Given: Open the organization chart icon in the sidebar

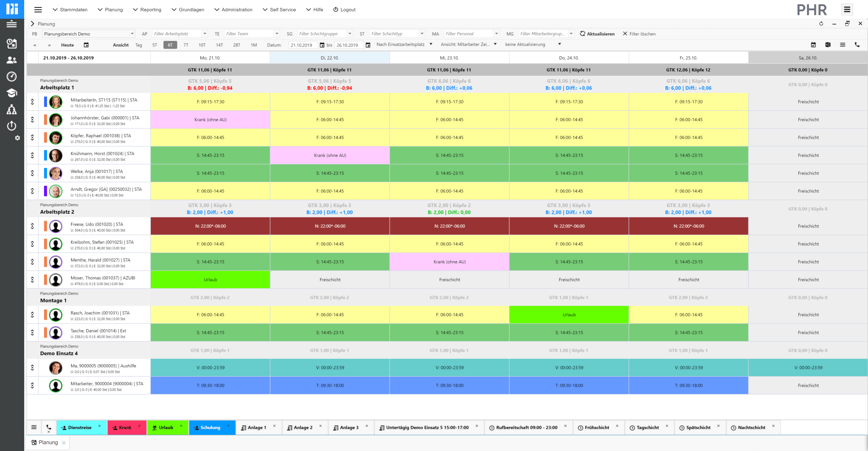Looking at the screenshot, I should pos(12,110).
